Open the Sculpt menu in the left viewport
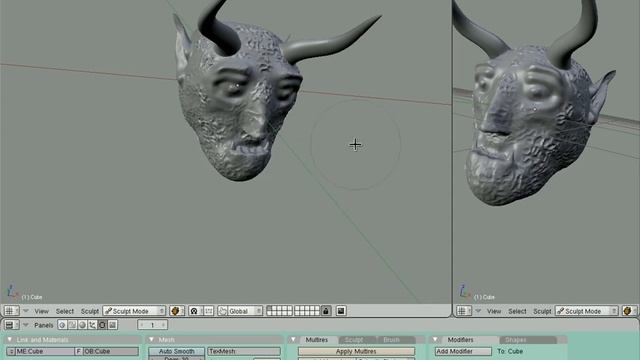 tap(89, 311)
